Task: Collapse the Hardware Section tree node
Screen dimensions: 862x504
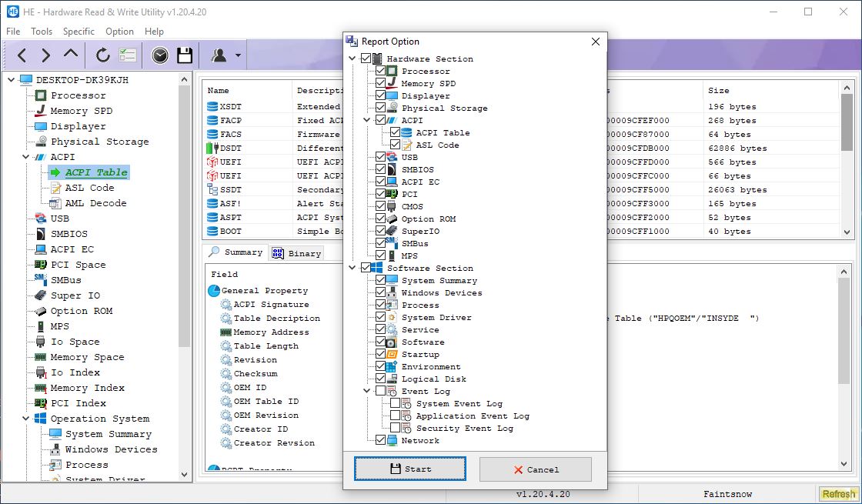Action: [x=353, y=59]
